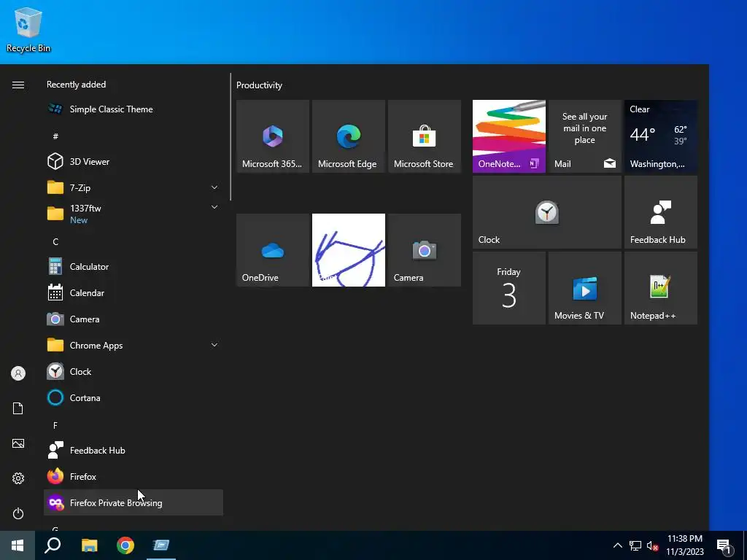Expand the 1337ftw folder chevron
The height and width of the screenshot is (560, 747).
(214, 207)
